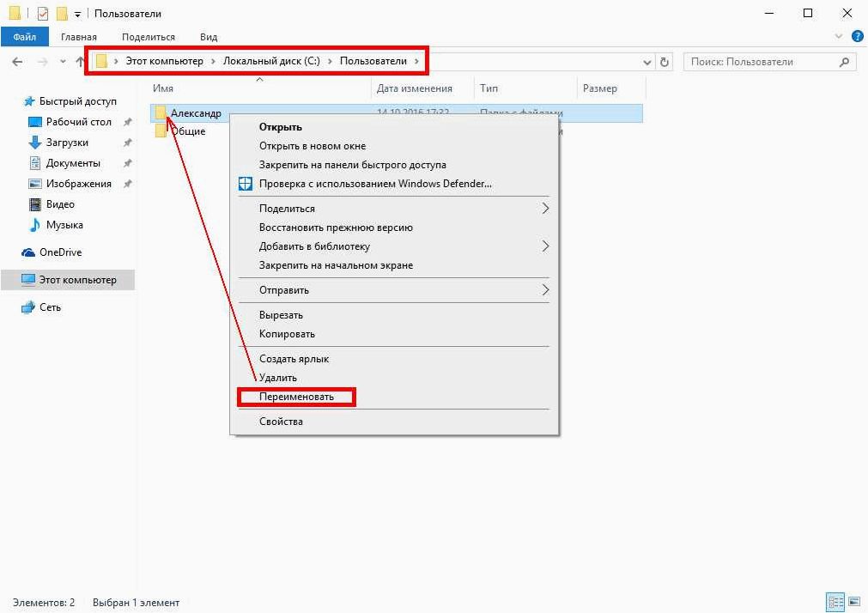Image resolution: width=868 pixels, height=613 pixels.
Task: Open Загрузки in navigation pane
Action: point(67,143)
